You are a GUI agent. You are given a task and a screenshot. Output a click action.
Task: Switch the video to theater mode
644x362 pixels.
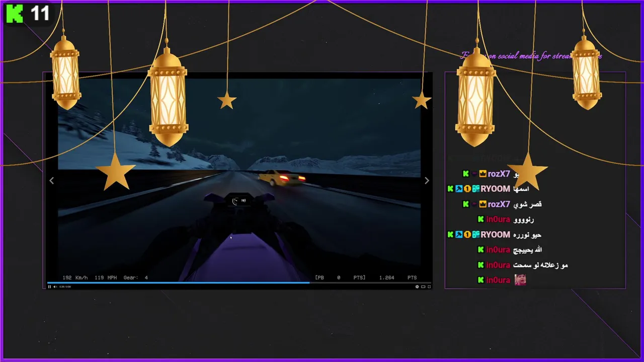click(x=423, y=287)
